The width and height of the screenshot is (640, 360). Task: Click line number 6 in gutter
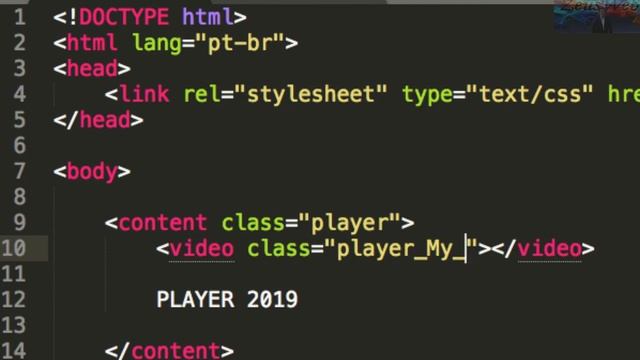(19, 146)
